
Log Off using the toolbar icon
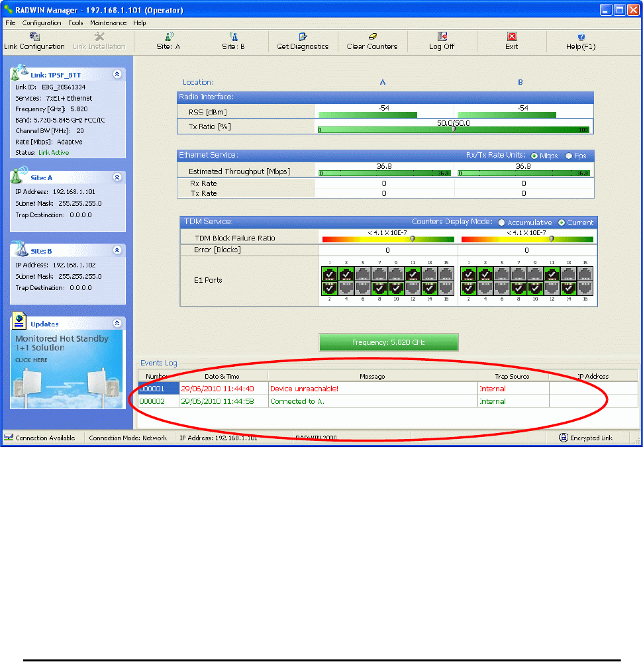pyautogui.click(x=442, y=36)
